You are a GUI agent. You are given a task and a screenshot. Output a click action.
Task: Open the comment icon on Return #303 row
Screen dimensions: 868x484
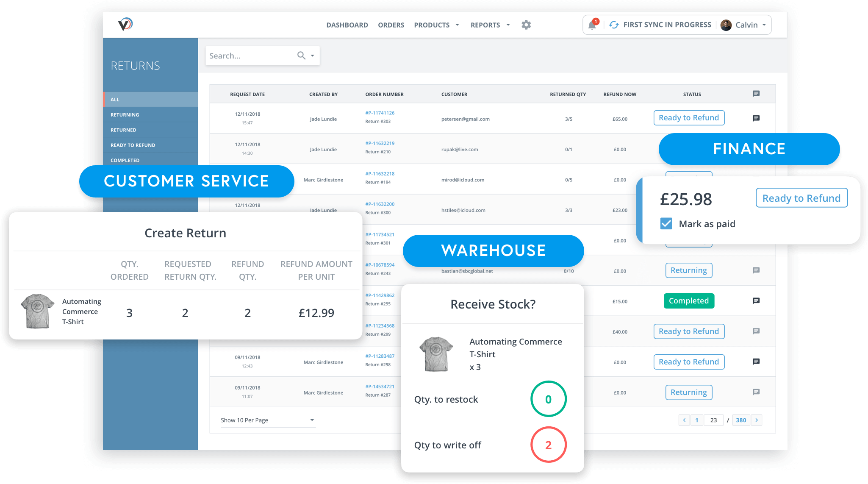point(756,118)
